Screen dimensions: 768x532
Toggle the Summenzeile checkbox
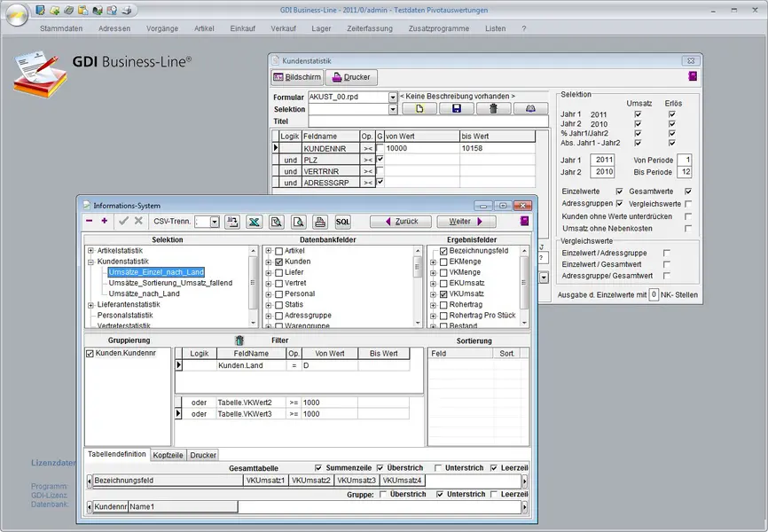coord(319,467)
